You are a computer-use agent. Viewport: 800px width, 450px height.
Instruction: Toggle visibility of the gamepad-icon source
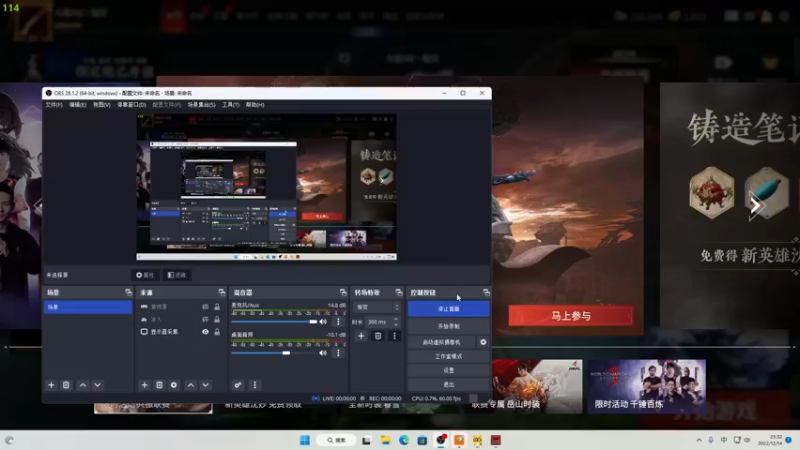[205, 307]
